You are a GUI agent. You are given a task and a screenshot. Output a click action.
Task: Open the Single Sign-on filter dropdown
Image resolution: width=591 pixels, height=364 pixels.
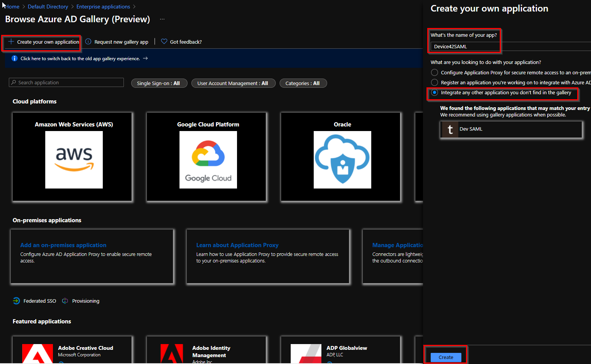[x=159, y=83]
